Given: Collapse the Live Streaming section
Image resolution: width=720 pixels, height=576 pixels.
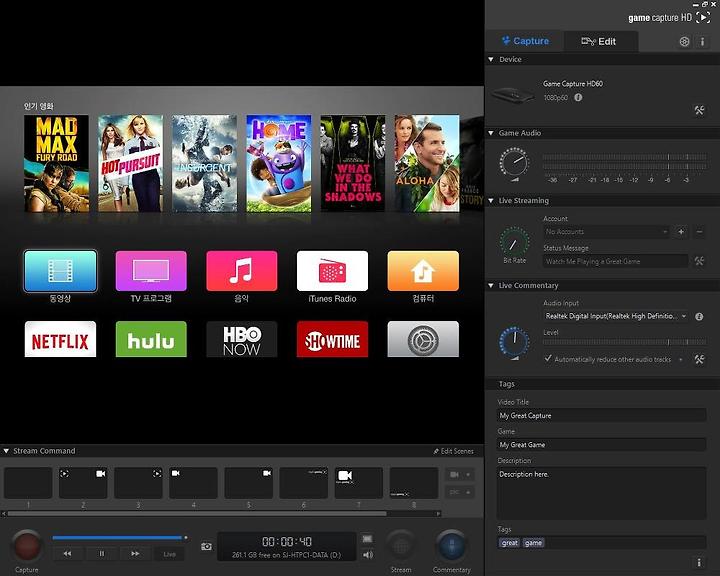Looking at the screenshot, I should coord(491,200).
